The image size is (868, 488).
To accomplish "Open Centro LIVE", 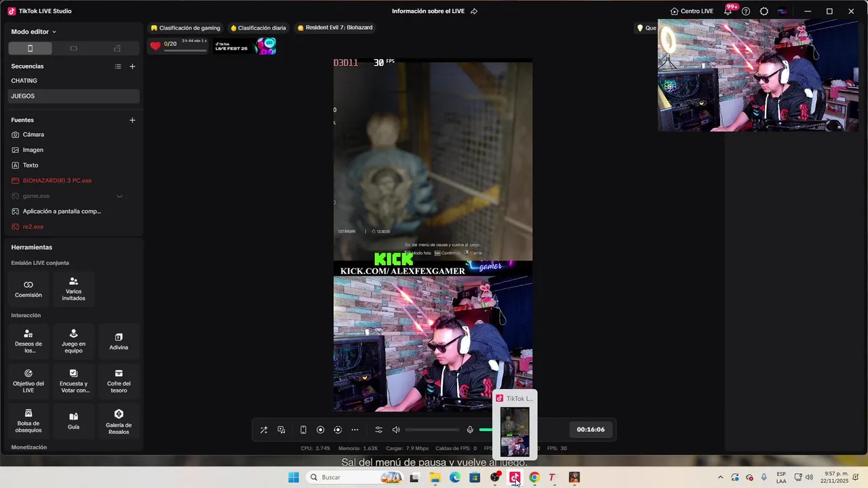I will pyautogui.click(x=692, y=11).
